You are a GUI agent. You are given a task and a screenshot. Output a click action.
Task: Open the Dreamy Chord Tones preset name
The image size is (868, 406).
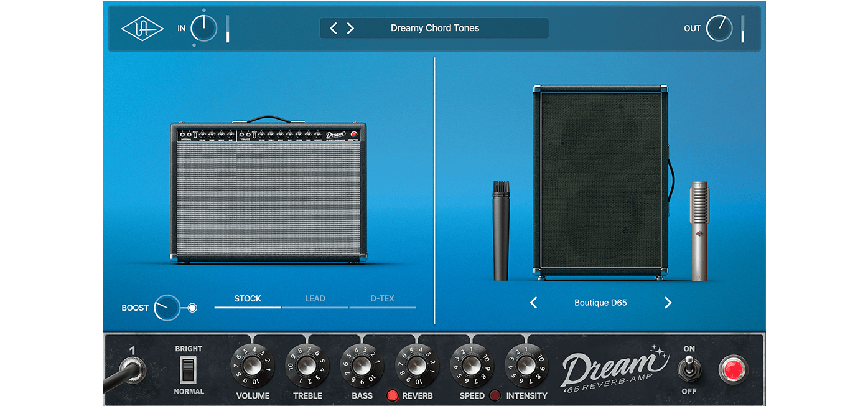coord(435,28)
